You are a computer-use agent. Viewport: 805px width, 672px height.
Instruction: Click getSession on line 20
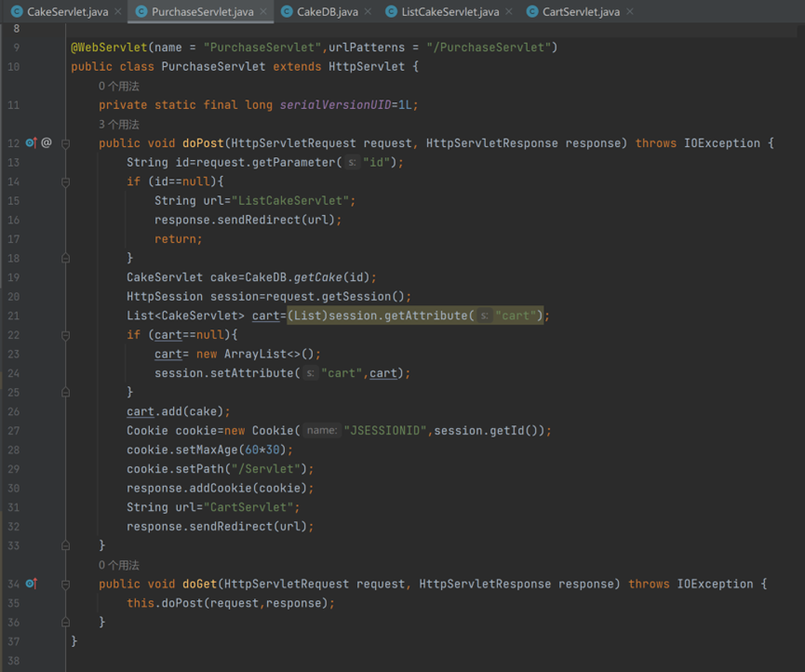point(356,297)
